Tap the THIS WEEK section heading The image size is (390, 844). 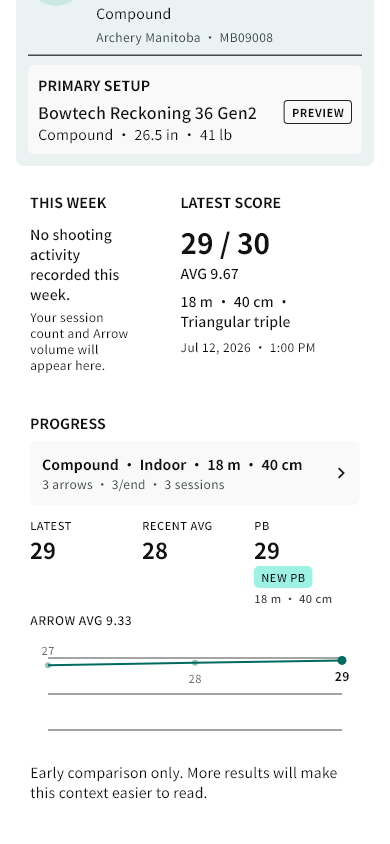[x=68, y=203]
